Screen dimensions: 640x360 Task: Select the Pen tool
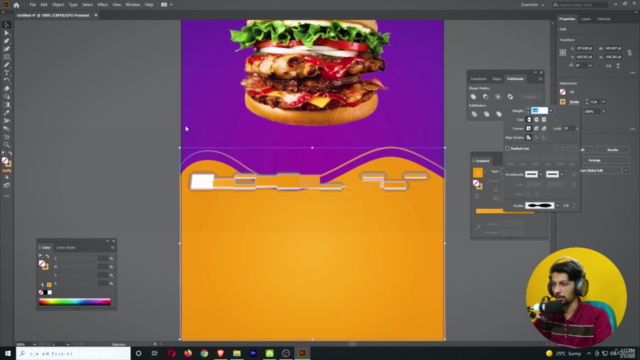pos(7,41)
